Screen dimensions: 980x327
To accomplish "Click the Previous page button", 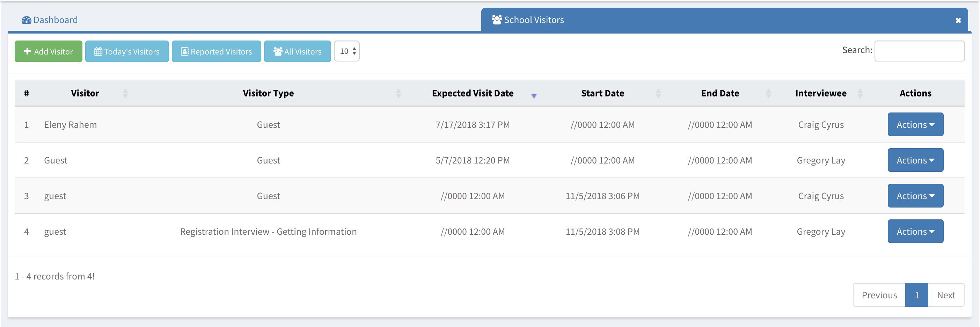I will (x=879, y=295).
